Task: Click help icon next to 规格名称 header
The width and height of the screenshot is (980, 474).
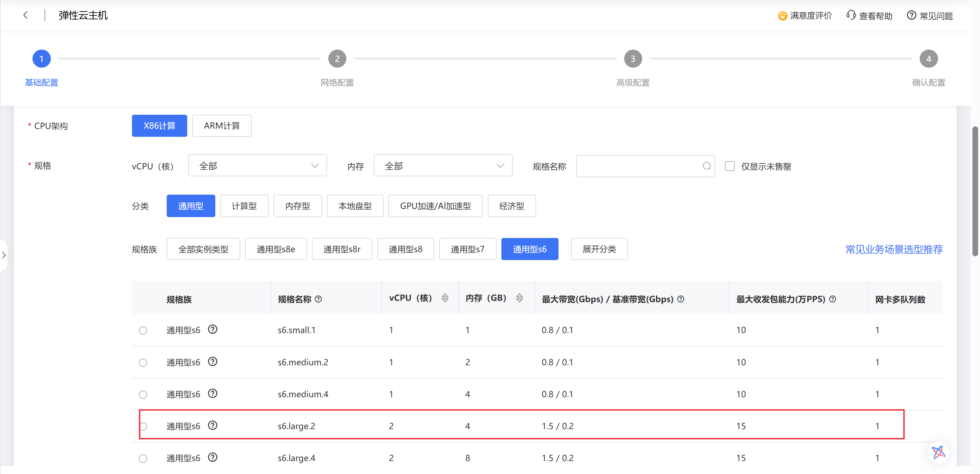Action: pos(319,299)
